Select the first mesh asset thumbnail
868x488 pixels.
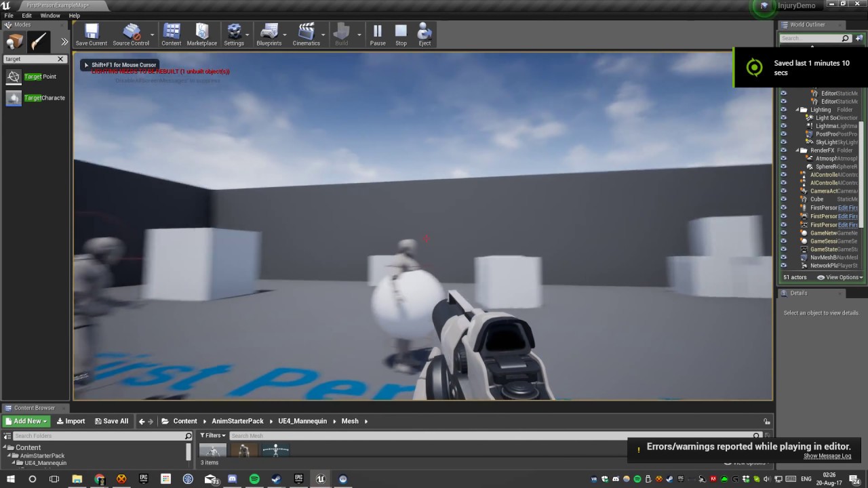[x=213, y=451]
